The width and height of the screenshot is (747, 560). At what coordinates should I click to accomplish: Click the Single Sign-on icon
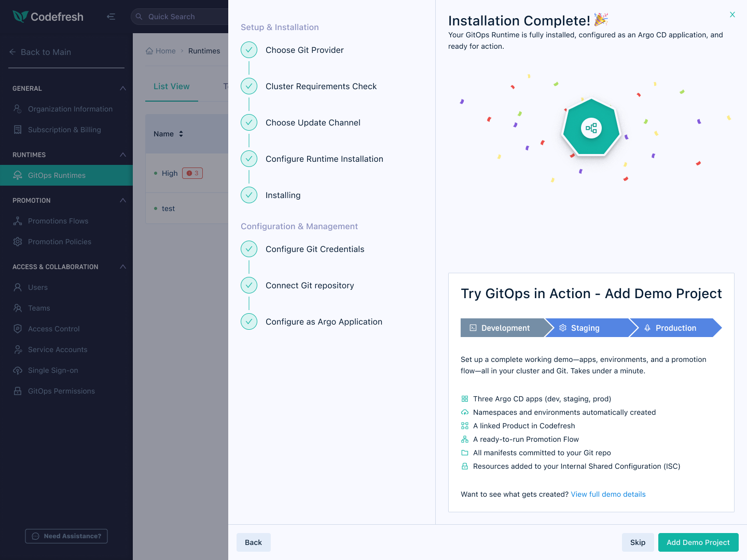click(x=18, y=370)
